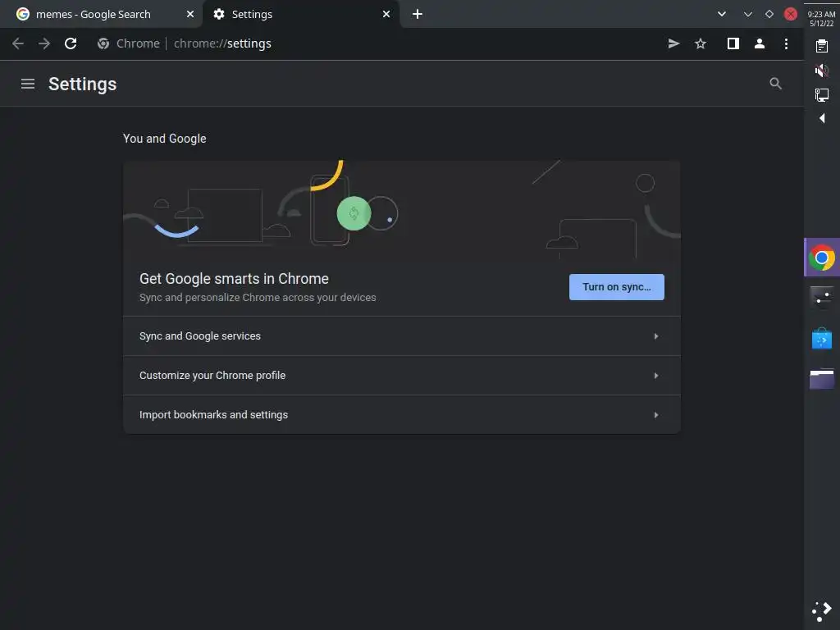
Task: Close the memes Google Search tab
Action: [190, 14]
